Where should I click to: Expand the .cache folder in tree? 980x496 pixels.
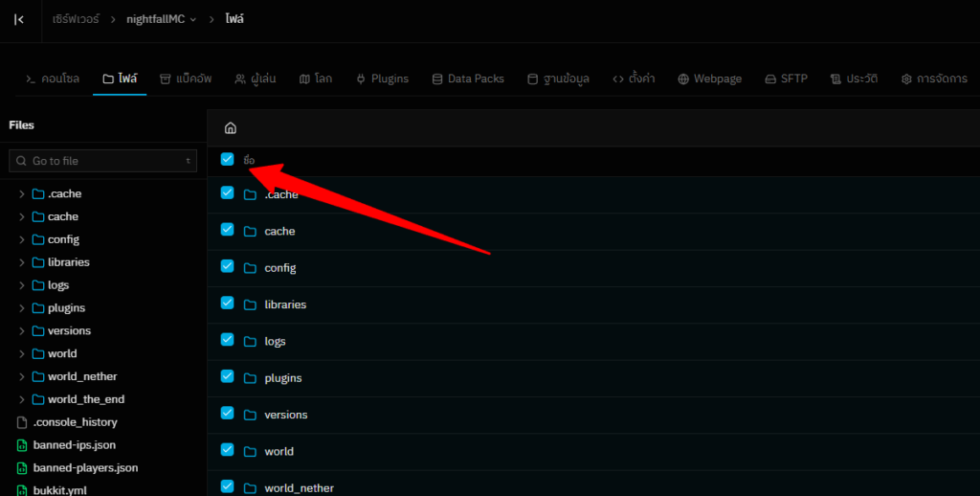[22, 194]
